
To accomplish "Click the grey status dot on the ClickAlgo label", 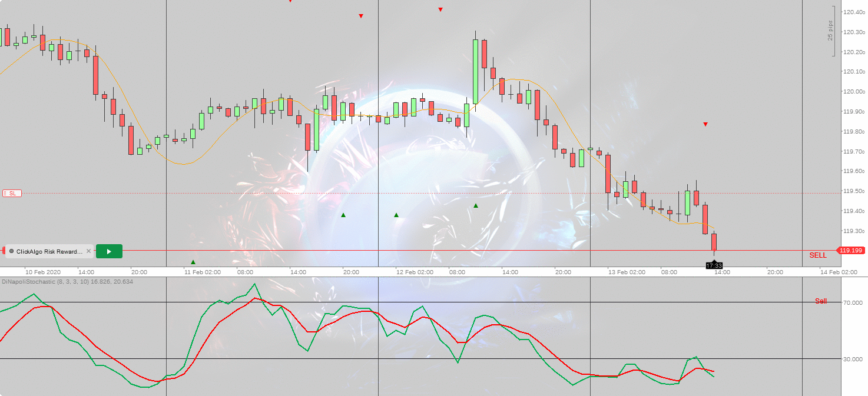I will point(11,251).
